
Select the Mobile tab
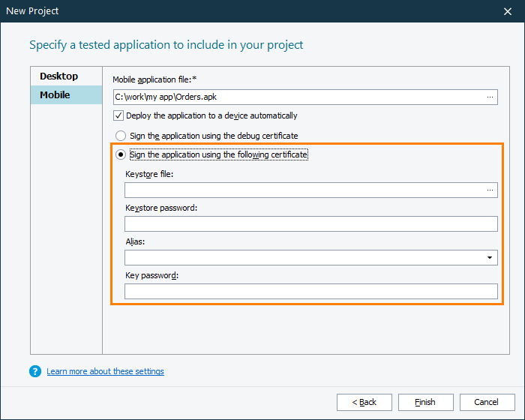coord(55,95)
